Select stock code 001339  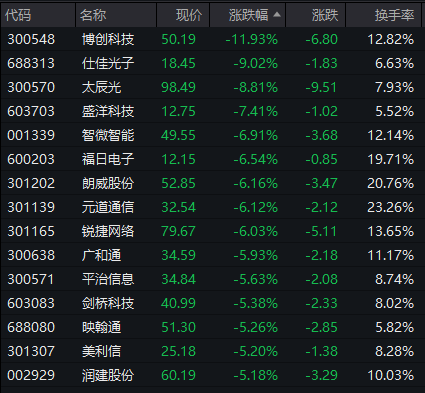(x=31, y=135)
